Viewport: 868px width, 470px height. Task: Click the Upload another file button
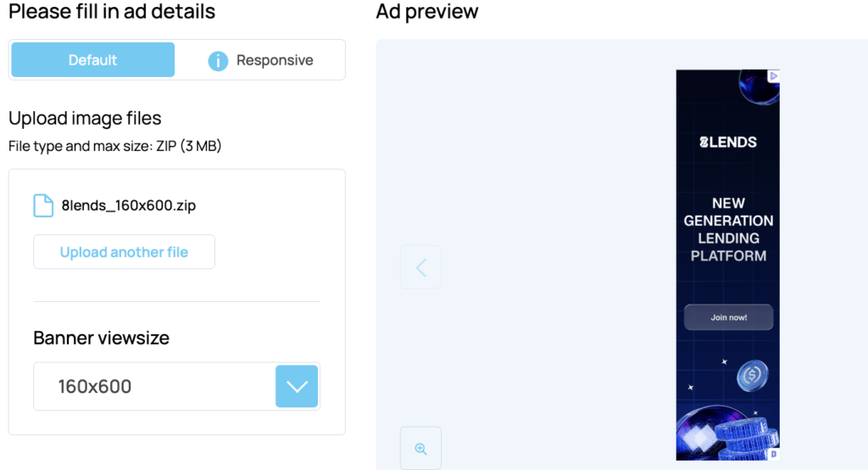point(124,252)
